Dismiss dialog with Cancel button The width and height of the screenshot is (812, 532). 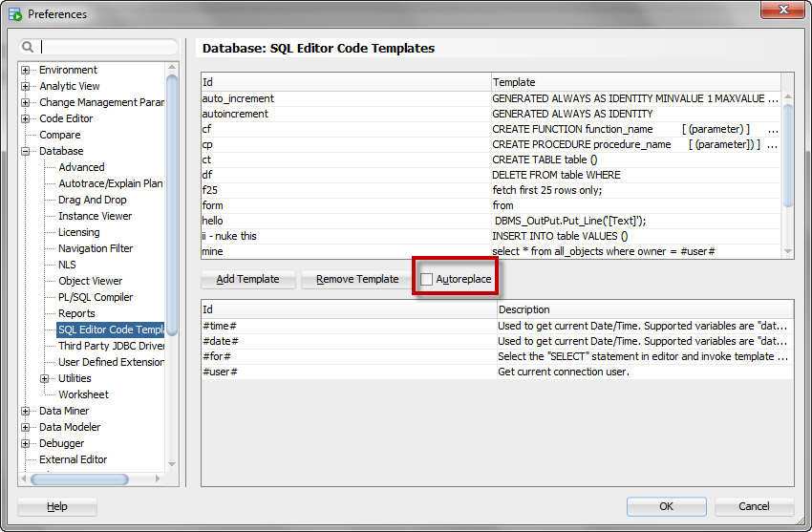(x=754, y=506)
